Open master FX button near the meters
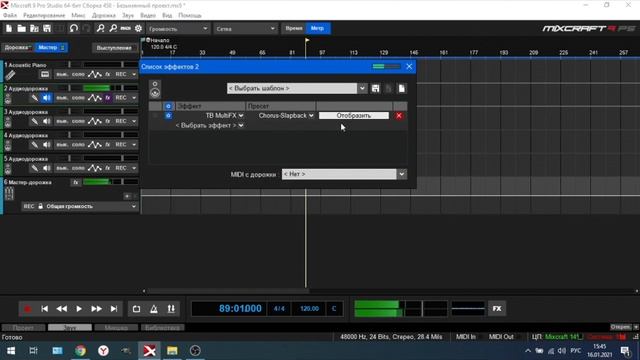 point(497,309)
